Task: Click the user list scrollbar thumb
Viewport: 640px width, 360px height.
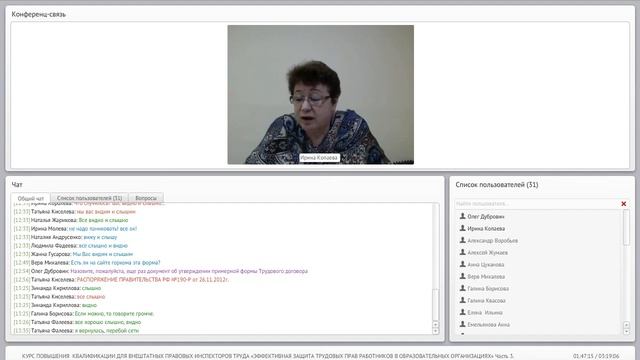Action: (x=627, y=228)
